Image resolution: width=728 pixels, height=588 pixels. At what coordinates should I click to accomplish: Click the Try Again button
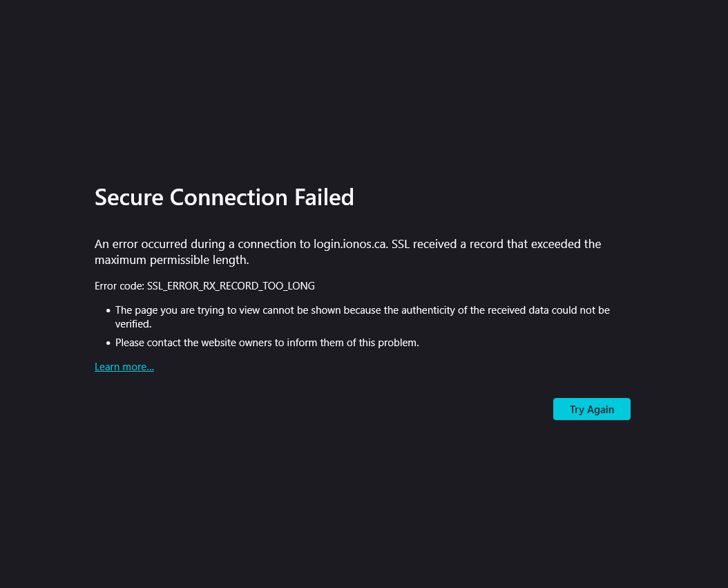(591, 409)
